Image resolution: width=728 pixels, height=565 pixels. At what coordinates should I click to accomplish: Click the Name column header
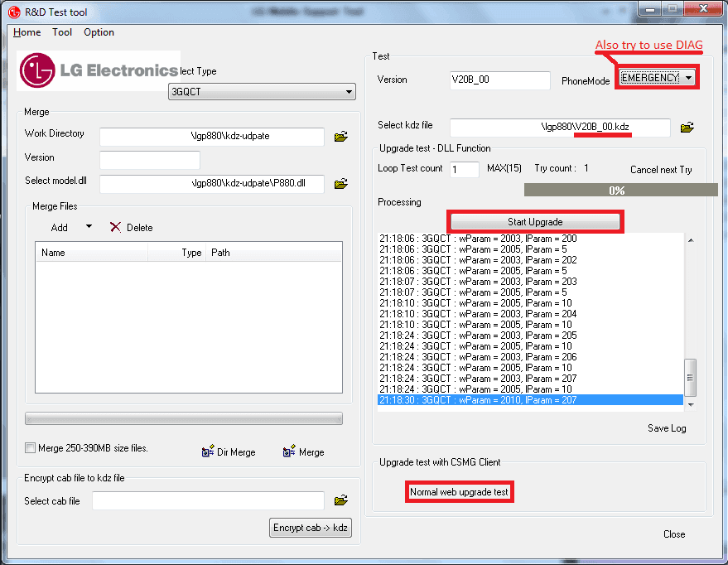pos(92,253)
